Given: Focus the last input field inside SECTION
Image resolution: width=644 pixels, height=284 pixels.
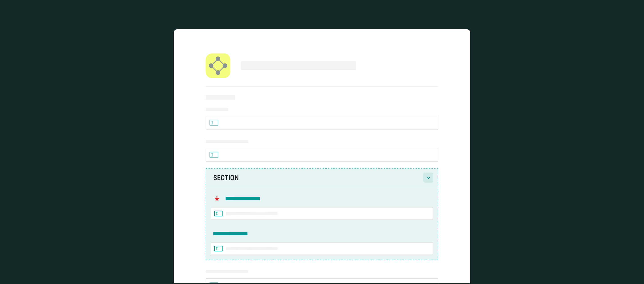Looking at the screenshot, I should tap(350, 248).
